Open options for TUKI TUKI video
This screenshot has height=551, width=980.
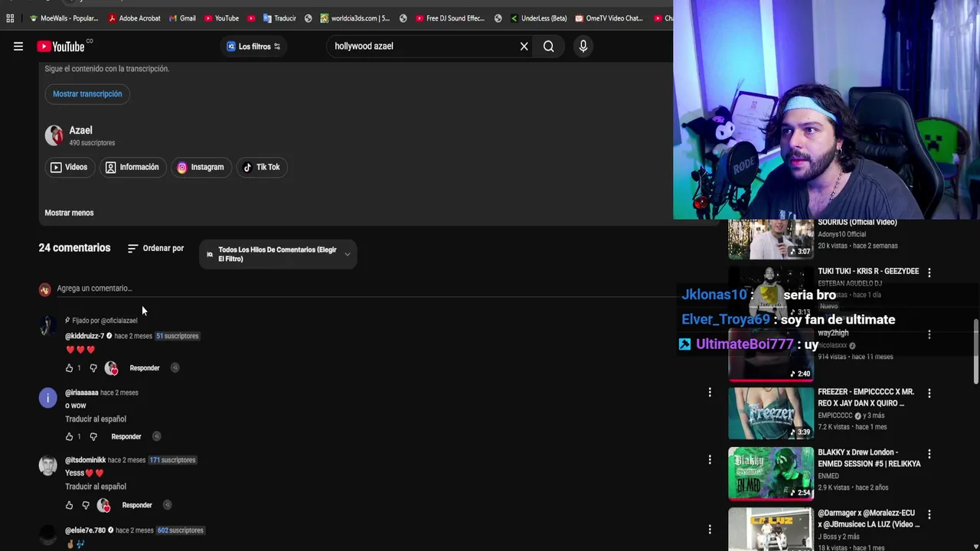pos(929,272)
